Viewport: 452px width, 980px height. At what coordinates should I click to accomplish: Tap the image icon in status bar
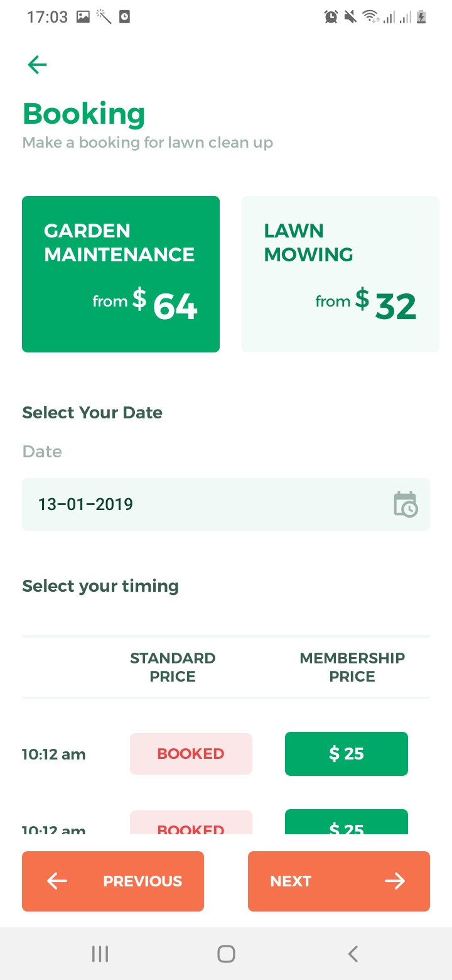(83, 17)
